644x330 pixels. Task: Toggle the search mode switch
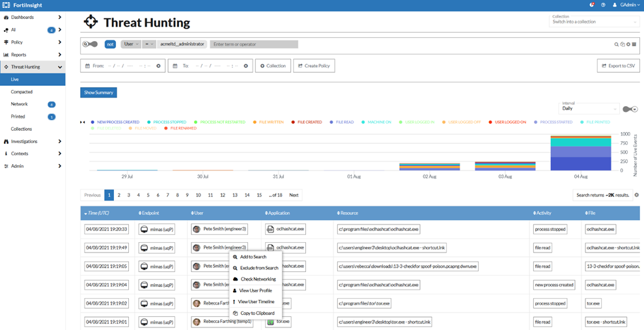click(x=90, y=44)
